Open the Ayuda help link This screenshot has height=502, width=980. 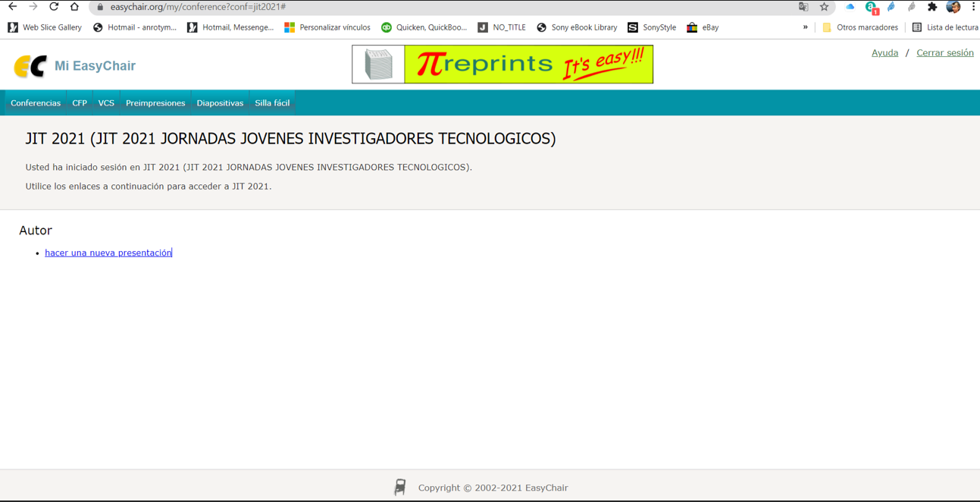coord(885,53)
